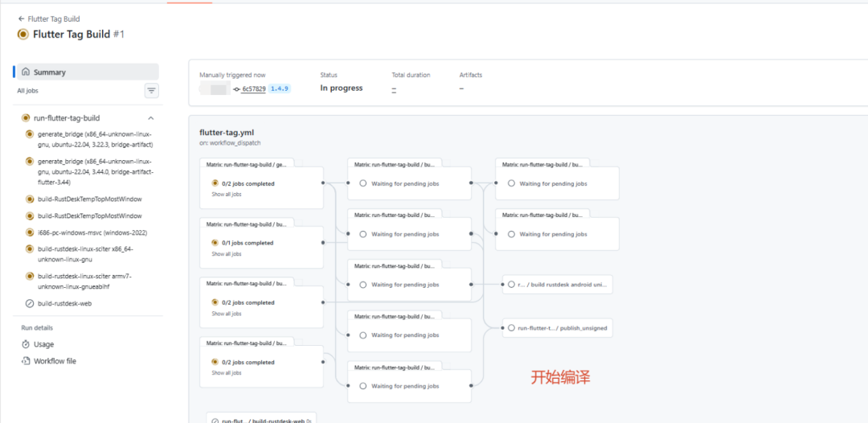Open the jobs filter button beside All jobs
The width and height of the screenshot is (868, 423).
[152, 90]
